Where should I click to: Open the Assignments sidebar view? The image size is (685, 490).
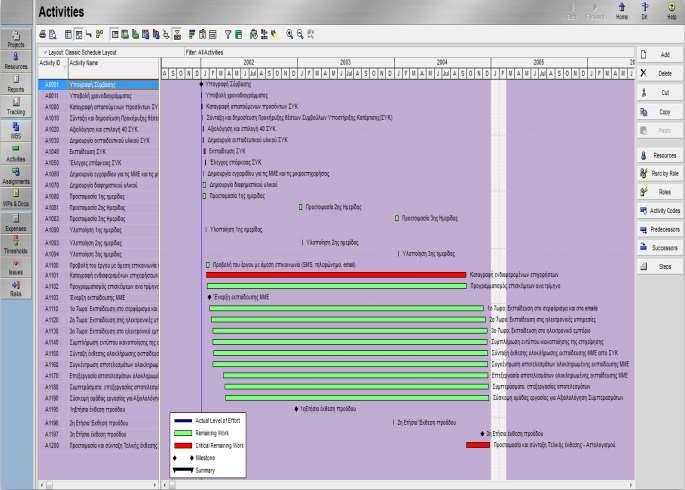(16, 176)
